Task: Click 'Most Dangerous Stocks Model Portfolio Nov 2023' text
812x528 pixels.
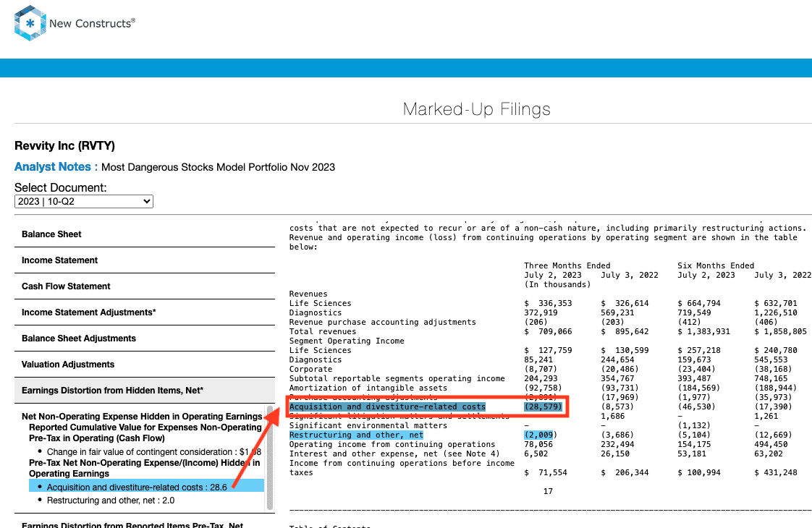Action: pos(218,167)
